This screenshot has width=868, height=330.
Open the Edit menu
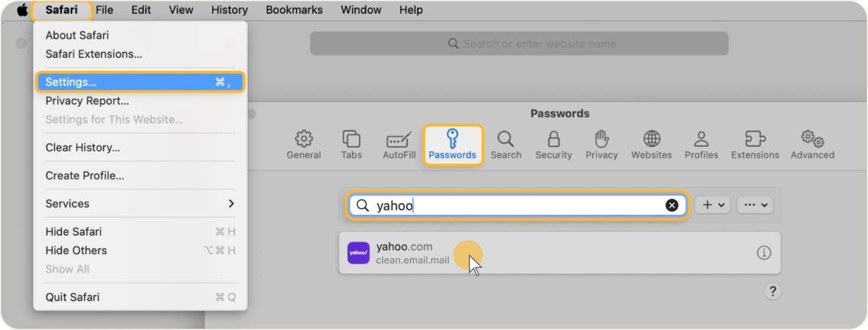click(141, 10)
